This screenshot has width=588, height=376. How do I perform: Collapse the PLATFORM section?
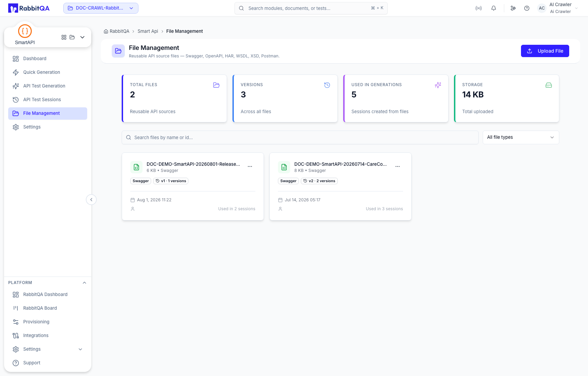pyautogui.click(x=84, y=283)
